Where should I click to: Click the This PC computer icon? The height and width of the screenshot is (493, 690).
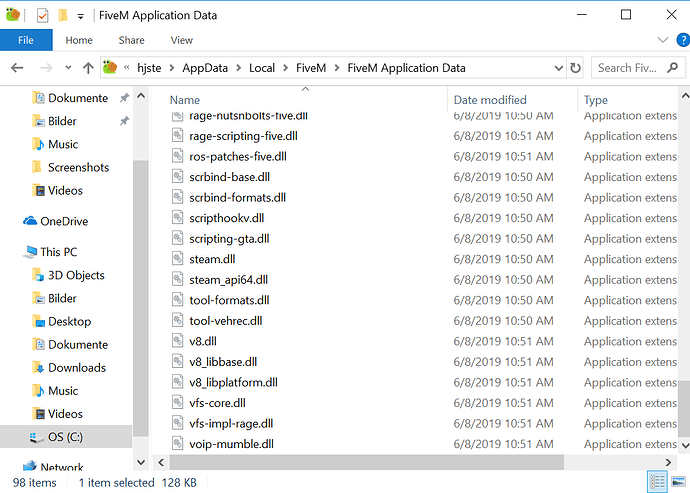coord(30,252)
